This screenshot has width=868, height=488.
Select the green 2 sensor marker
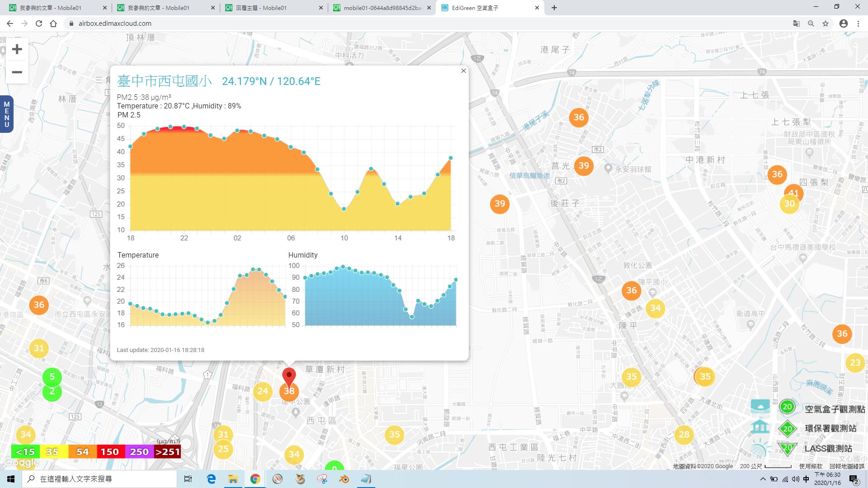coord(52,392)
